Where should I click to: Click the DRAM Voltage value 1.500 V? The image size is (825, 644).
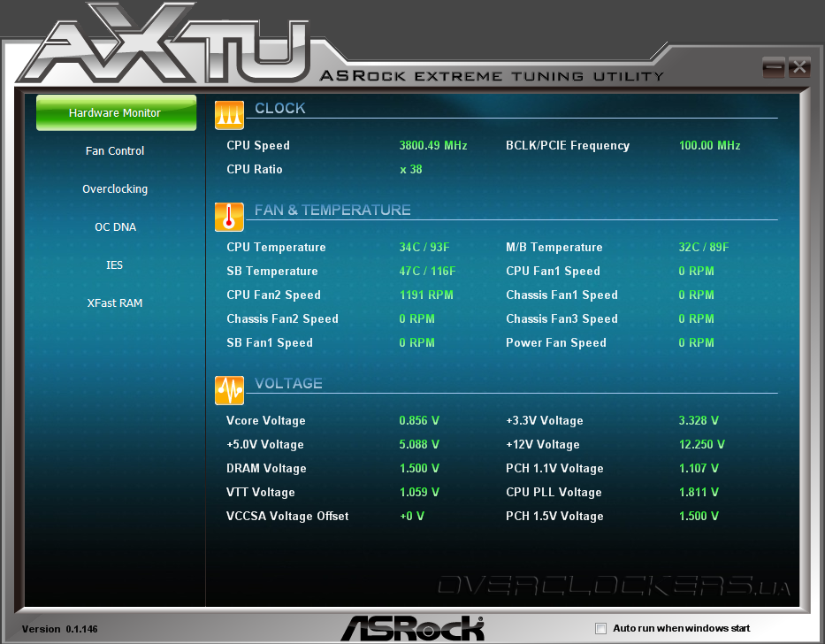(x=419, y=468)
